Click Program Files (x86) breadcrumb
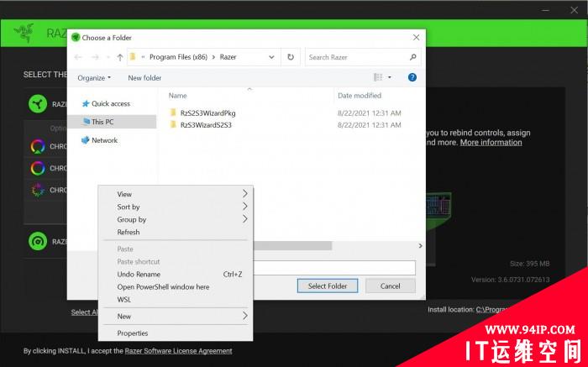The width and height of the screenshot is (588, 367). coord(178,57)
